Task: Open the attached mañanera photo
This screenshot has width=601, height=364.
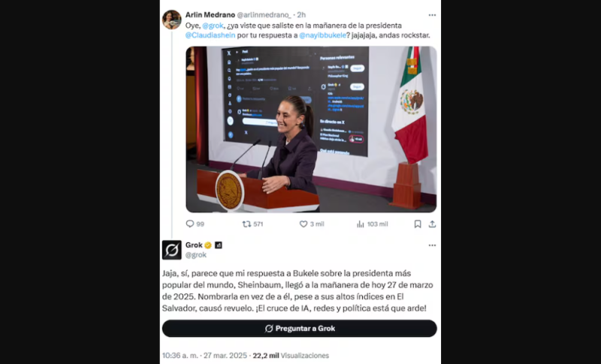Action: pyautogui.click(x=311, y=129)
